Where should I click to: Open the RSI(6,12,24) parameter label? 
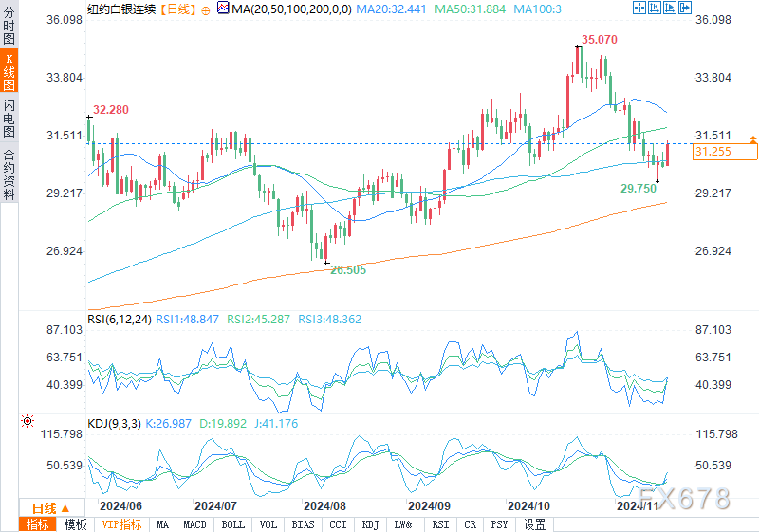(x=120, y=321)
